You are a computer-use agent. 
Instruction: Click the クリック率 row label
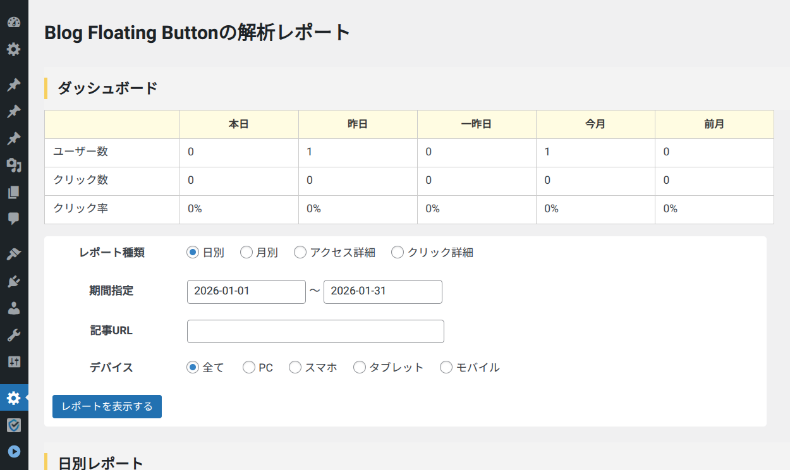(x=81, y=208)
